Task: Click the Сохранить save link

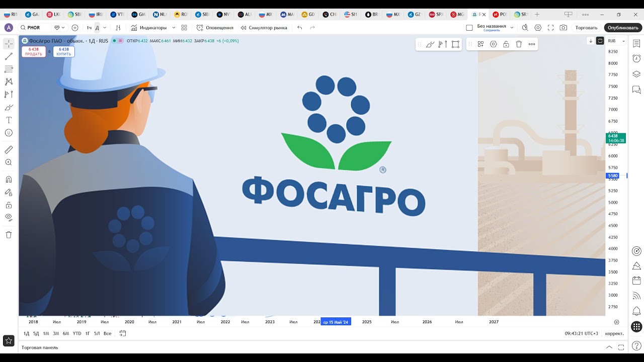Action: point(492,30)
